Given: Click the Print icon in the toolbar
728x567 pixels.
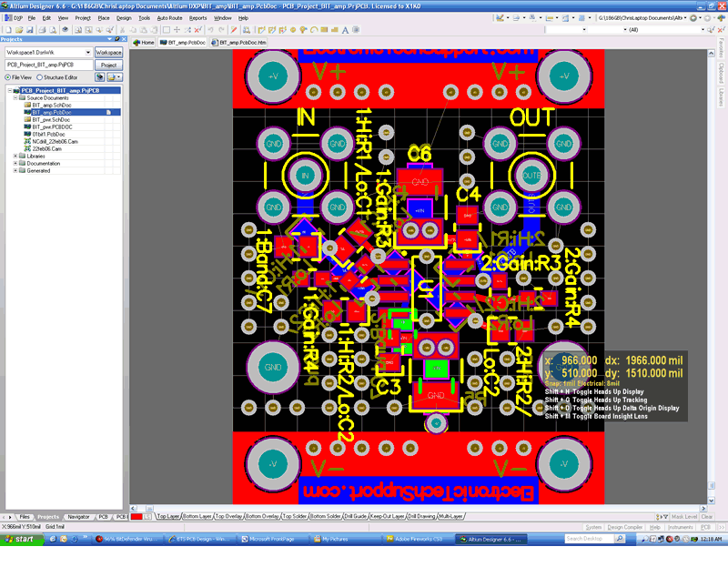Looking at the screenshot, I should [41, 30].
